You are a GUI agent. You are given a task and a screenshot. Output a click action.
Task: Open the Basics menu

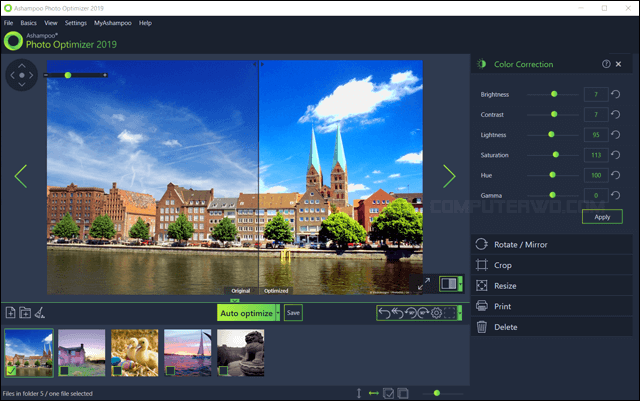pyautogui.click(x=29, y=23)
